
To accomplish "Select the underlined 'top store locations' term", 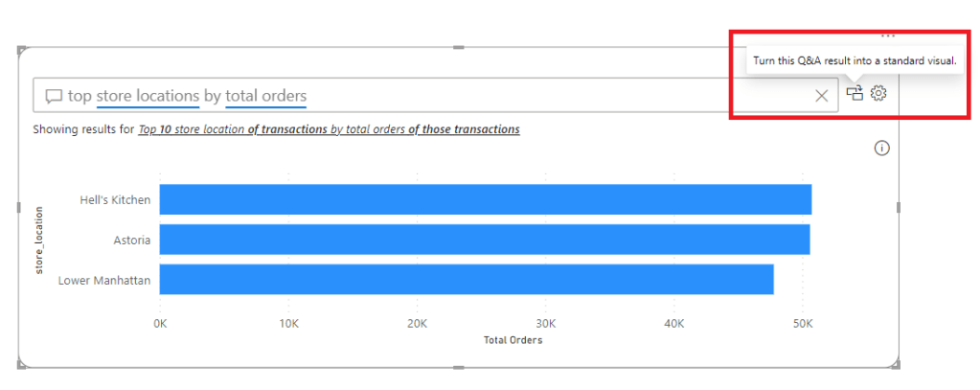I will click(x=133, y=96).
